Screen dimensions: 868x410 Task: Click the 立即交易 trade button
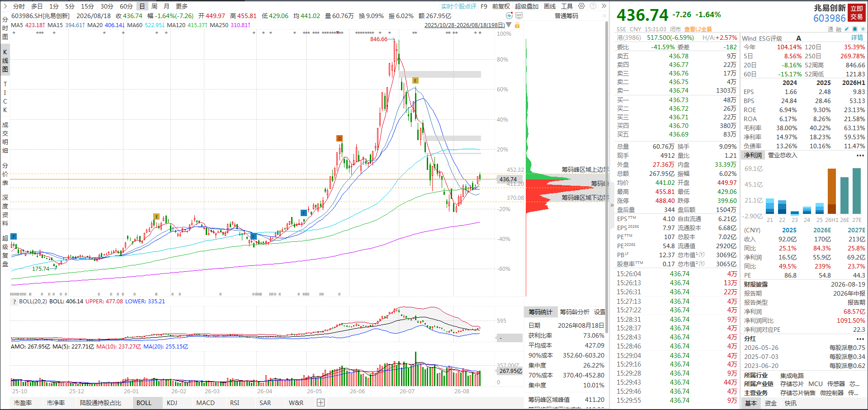857,13
